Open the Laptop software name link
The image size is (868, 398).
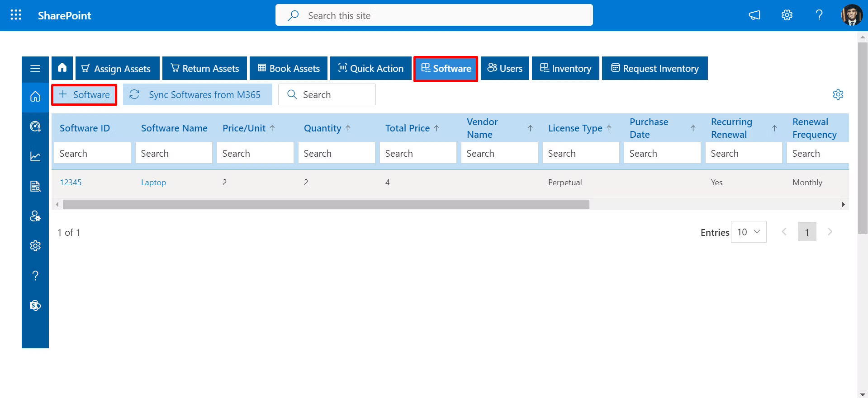[x=153, y=183]
